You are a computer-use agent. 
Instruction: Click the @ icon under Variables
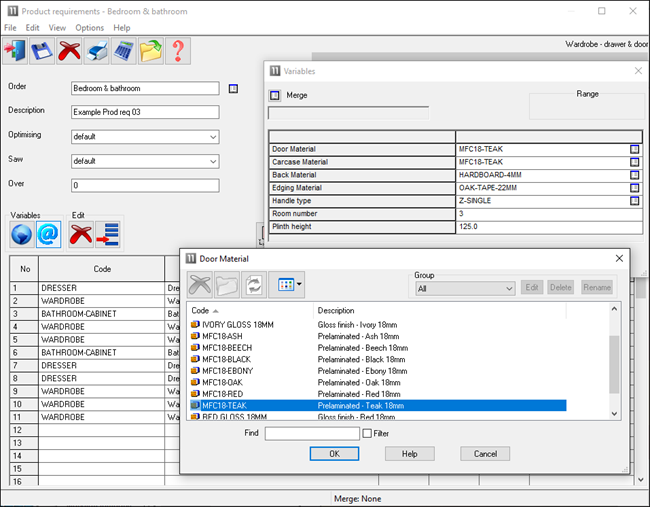[49, 234]
